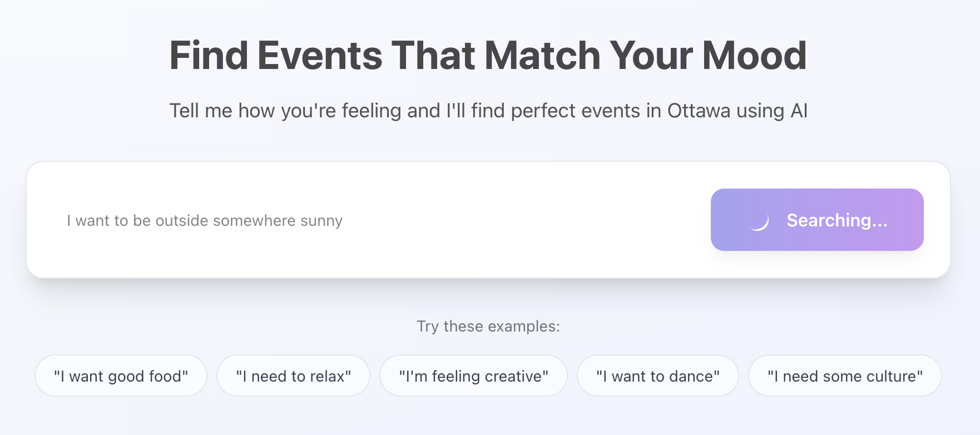Pick the "I'm feeling creative" example chip

[x=473, y=376]
